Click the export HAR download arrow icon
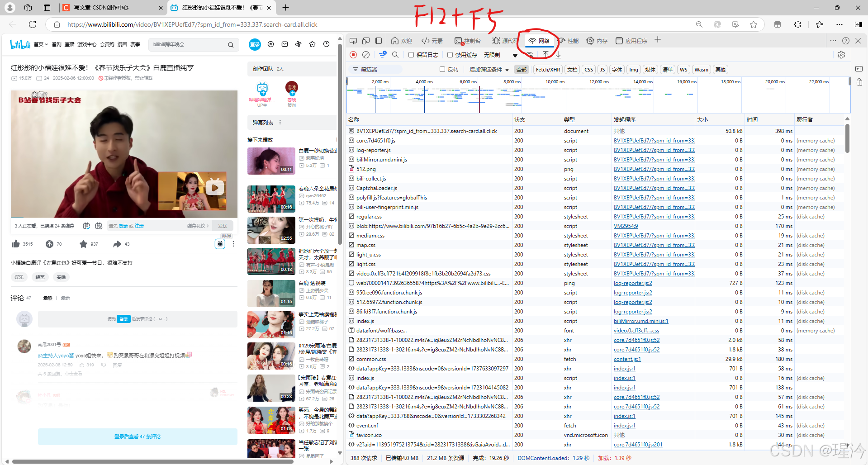This screenshot has width=868, height=465. pos(558,55)
